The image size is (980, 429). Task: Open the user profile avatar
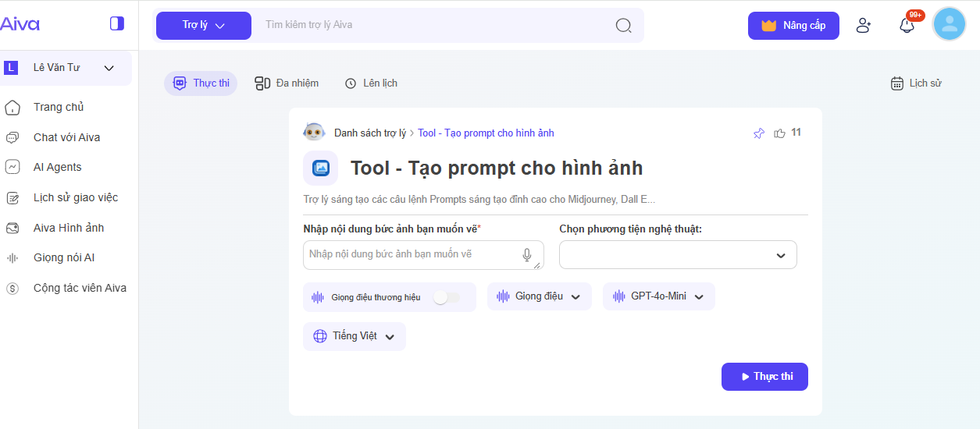(950, 24)
